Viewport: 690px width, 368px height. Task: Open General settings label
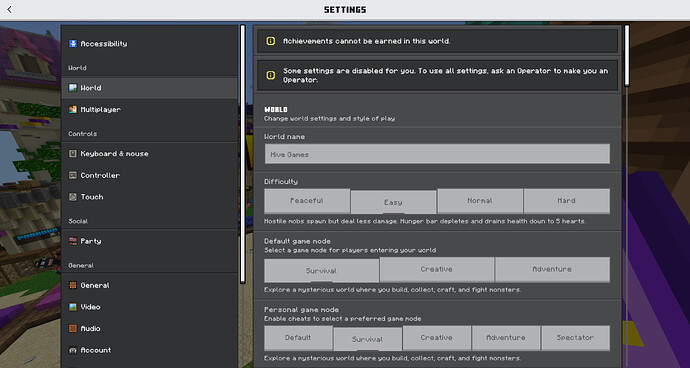pyautogui.click(x=95, y=285)
